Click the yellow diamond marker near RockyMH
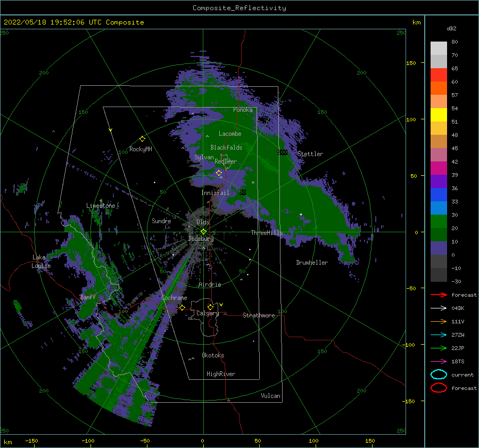Viewport: 479px width, 448px height. click(x=142, y=139)
